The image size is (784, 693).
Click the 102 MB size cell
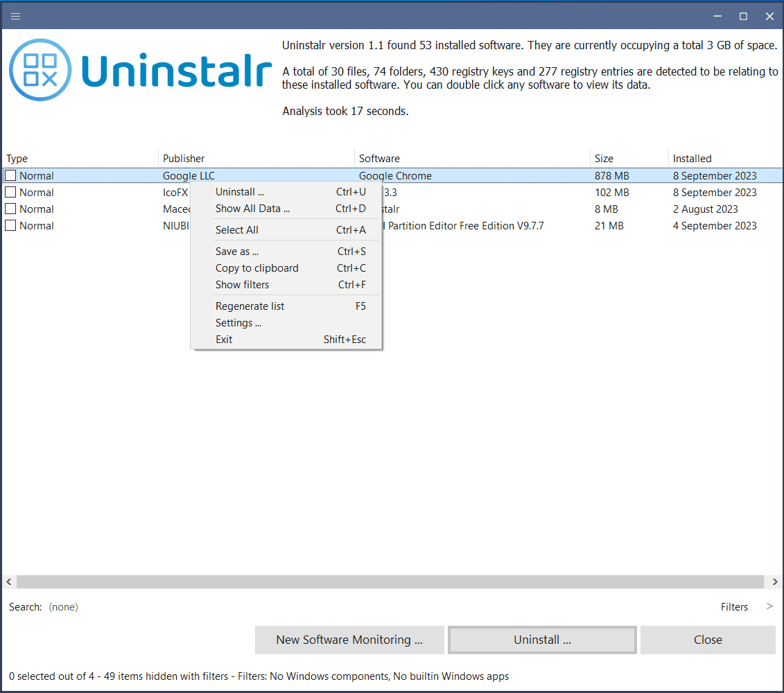[612, 192]
